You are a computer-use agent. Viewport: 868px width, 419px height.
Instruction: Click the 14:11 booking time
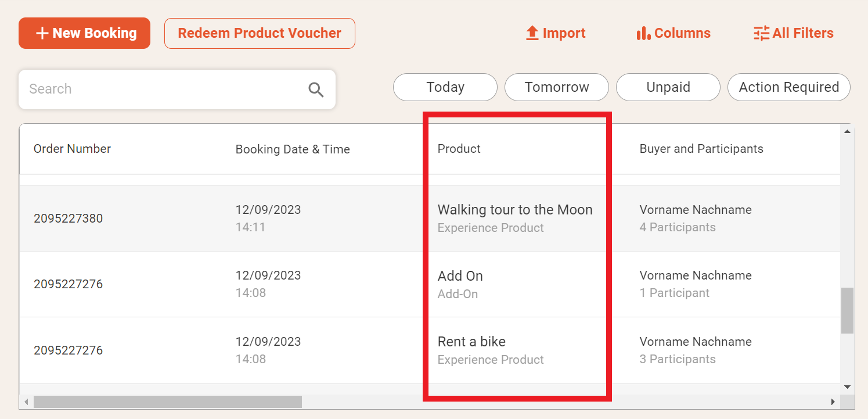250,227
